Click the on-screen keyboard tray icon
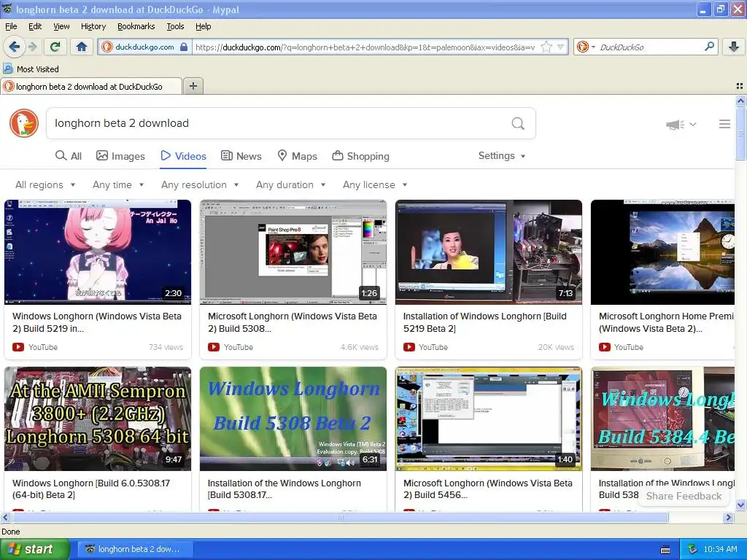The height and width of the screenshot is (560, 747). 665,550
